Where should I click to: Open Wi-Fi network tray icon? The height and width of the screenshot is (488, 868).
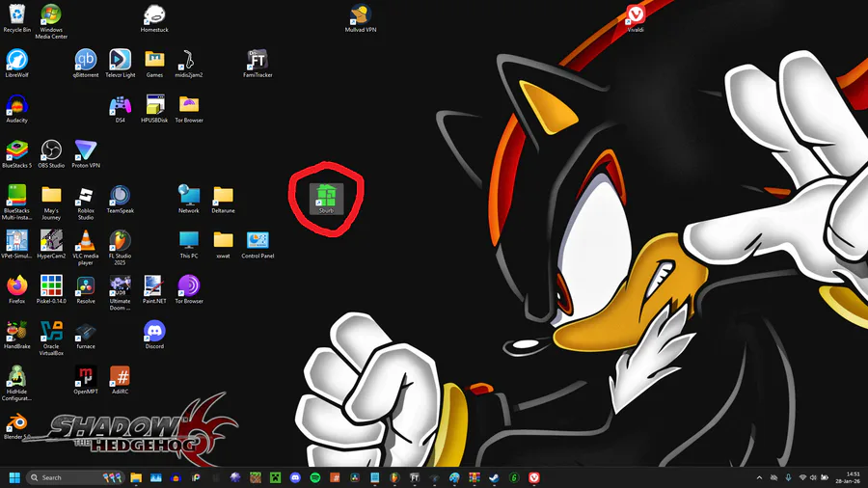(802, 477)
